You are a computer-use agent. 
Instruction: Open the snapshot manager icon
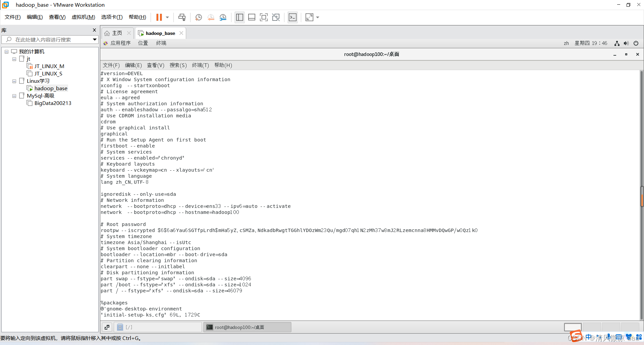coord(223,17)
